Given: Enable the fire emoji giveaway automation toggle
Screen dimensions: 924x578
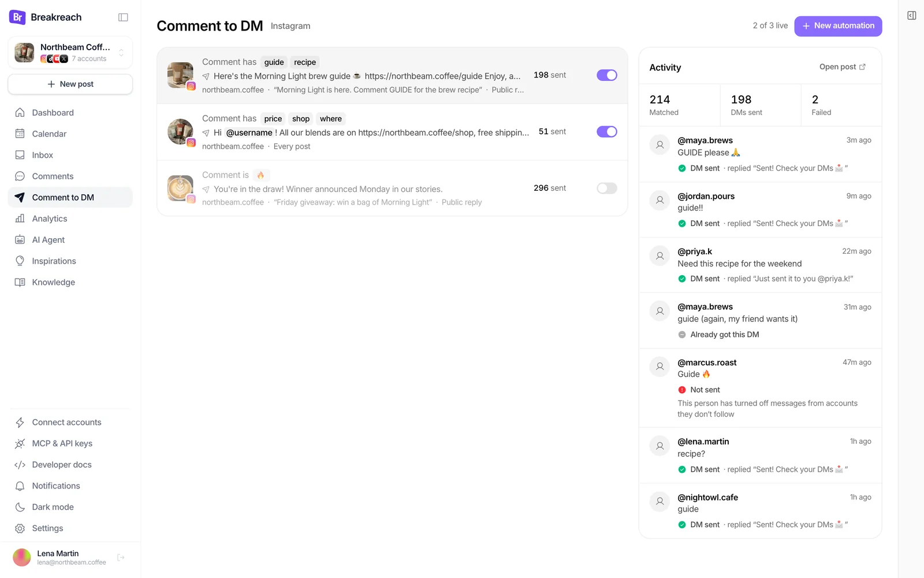Looking at the screenshot, I should 607,188.
